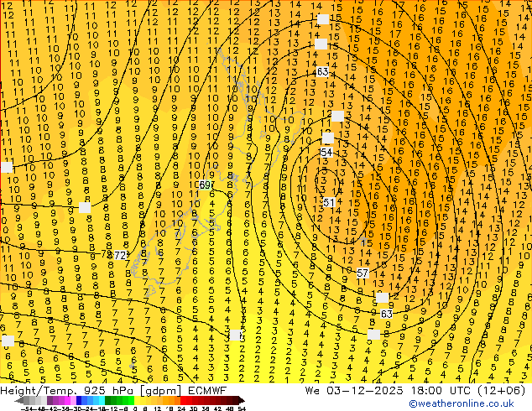The image size is (532, 411).
Task: Click the cyan legend swatch above -18
Action: (x=102, y=401)
